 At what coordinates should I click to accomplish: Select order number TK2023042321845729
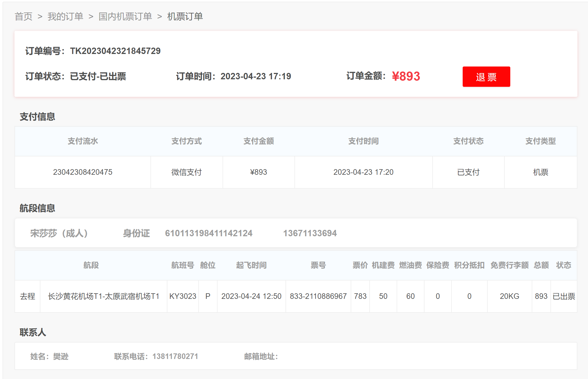pos(115,51)
